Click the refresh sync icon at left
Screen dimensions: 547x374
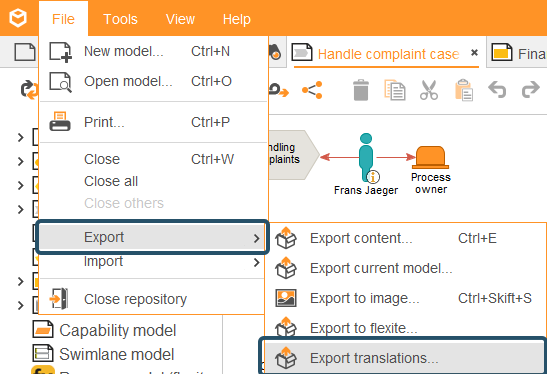[x=29, y=90]
